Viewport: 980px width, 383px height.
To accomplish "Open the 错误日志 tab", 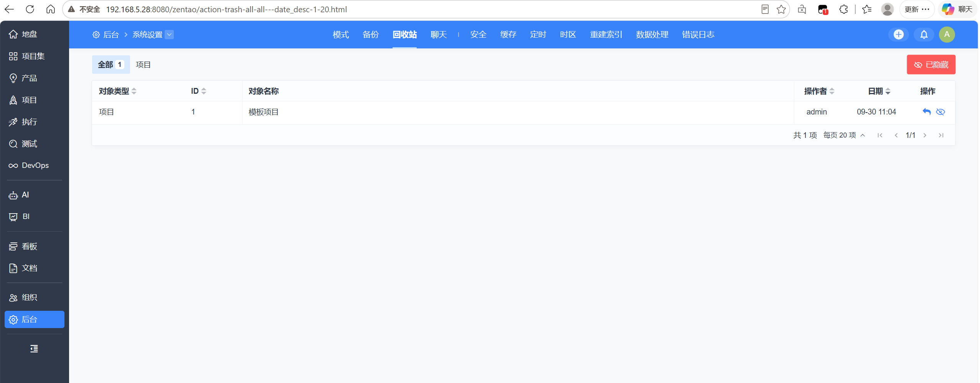I will (x=698, y=35).
